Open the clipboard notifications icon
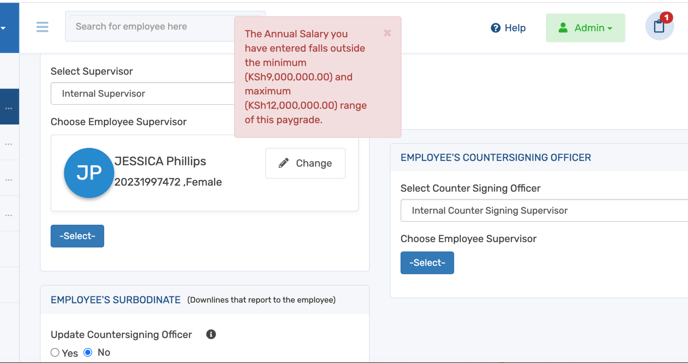The height and width of the screenshot is (363, 688). [x=659, y=26]
